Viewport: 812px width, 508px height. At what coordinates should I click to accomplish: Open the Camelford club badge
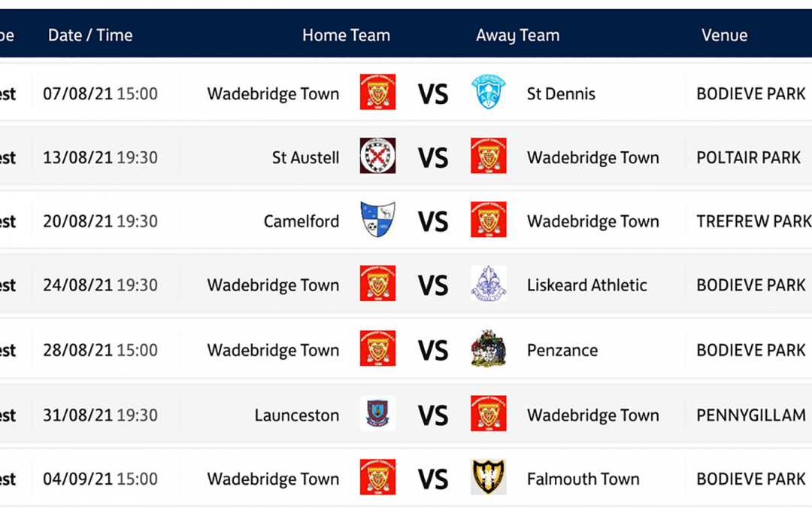point(377,221)
